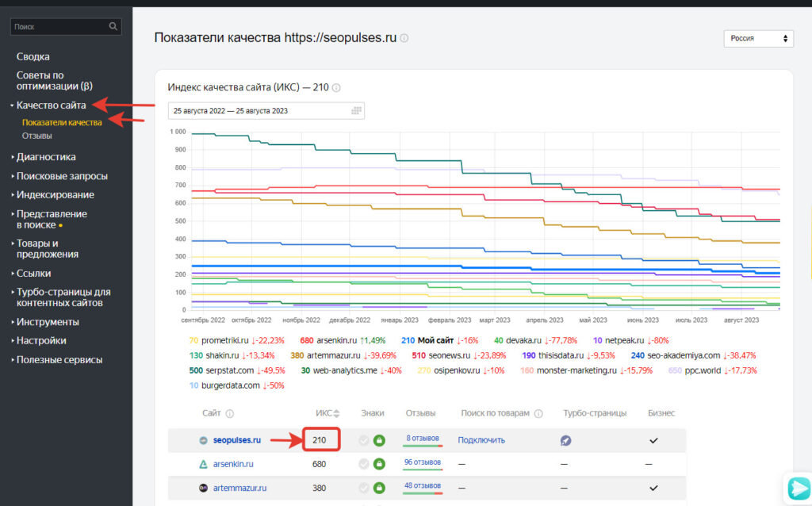This screenshot has width=812, height=506.
Task: Click the search magnifier icon in sidebar
Action: (x=113, y=26)
